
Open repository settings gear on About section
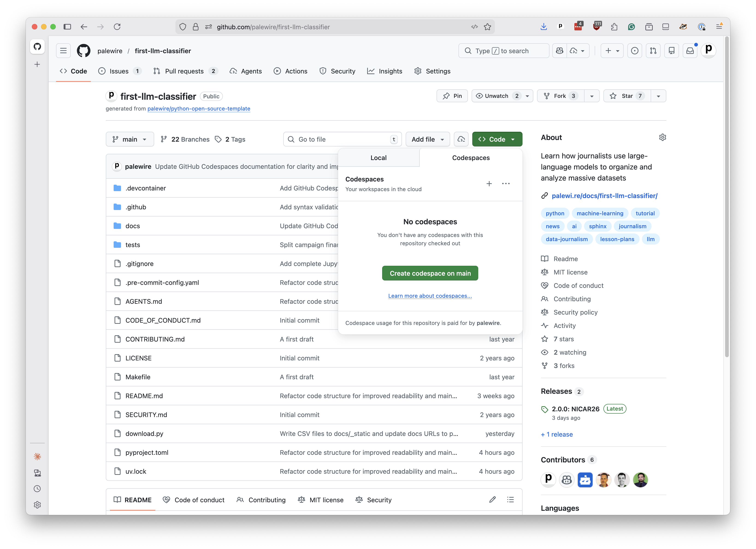pyautogui.click(x=662, y=137)
